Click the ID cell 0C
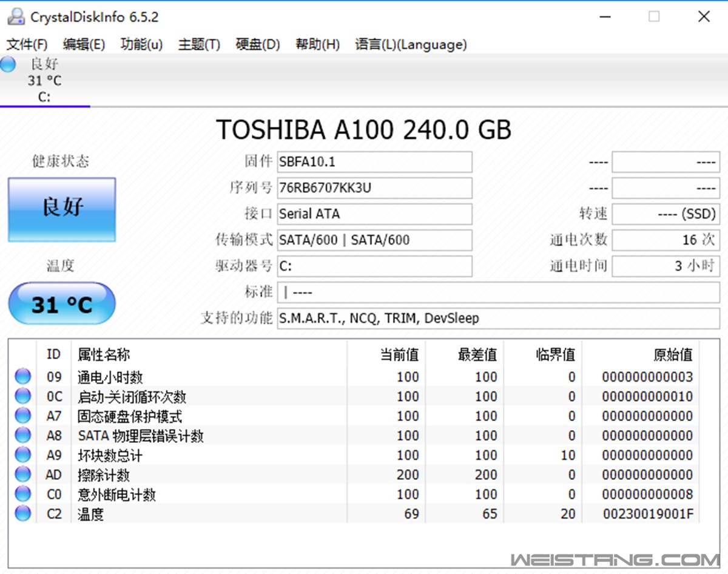Screen dimensions: 728x574 click(54, 397)
